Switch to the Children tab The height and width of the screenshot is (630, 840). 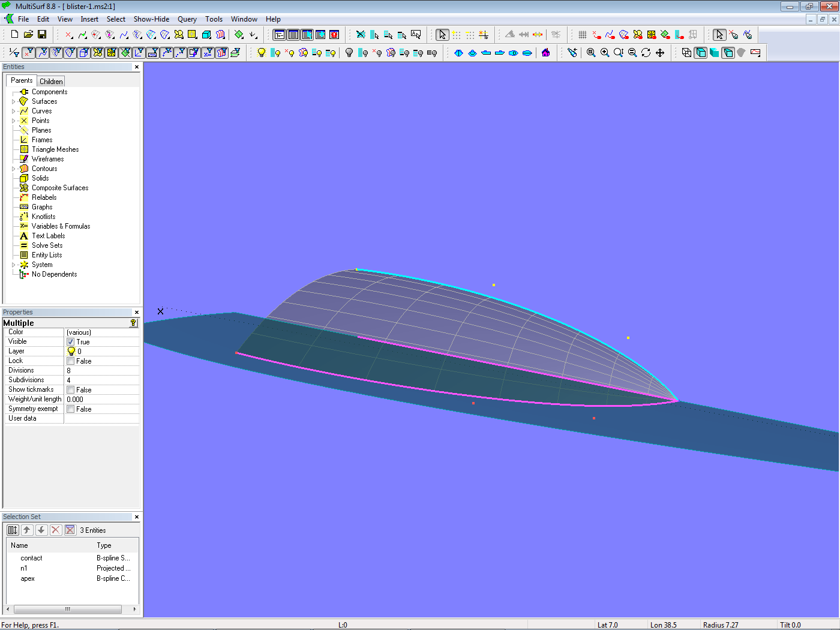[51, 82]
